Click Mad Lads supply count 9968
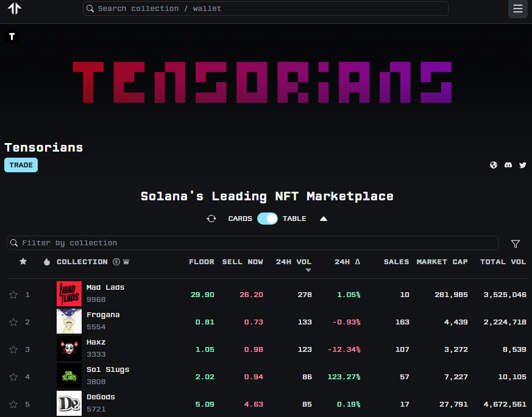This screenshot has width=532, height=417. pyautogui.click(x=96, y=300)
